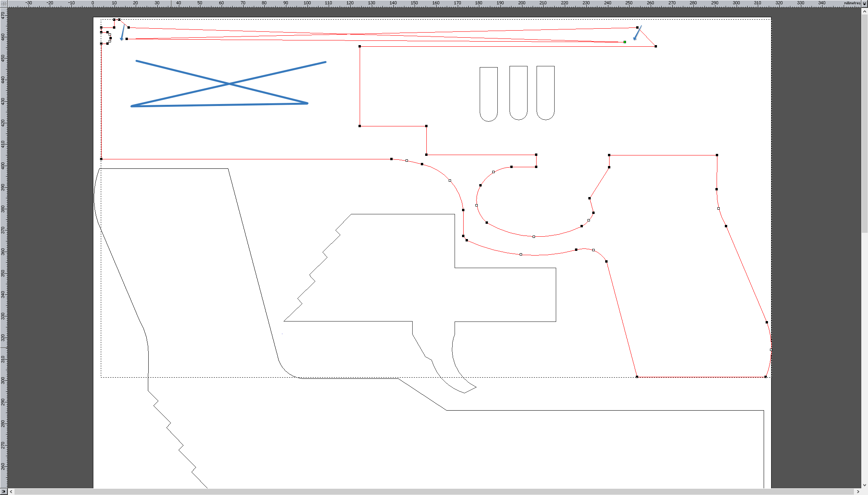Click the vertical scrollbar thumb

[864, 124]
